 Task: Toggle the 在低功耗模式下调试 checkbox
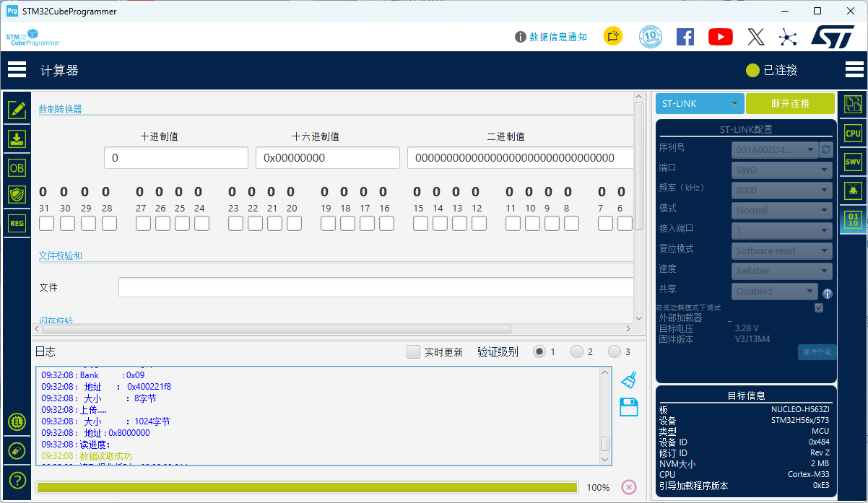tap(818, 307)
